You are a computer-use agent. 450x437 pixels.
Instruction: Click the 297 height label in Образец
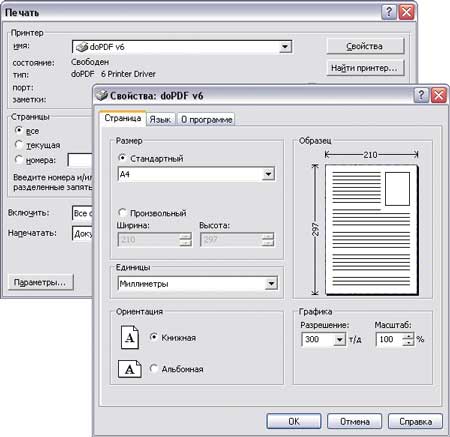(315, 230)
